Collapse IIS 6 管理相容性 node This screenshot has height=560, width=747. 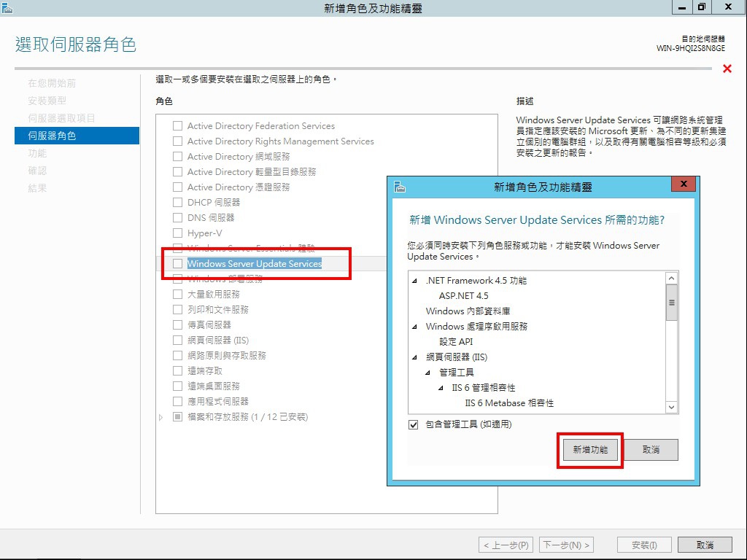pos(441,388)
